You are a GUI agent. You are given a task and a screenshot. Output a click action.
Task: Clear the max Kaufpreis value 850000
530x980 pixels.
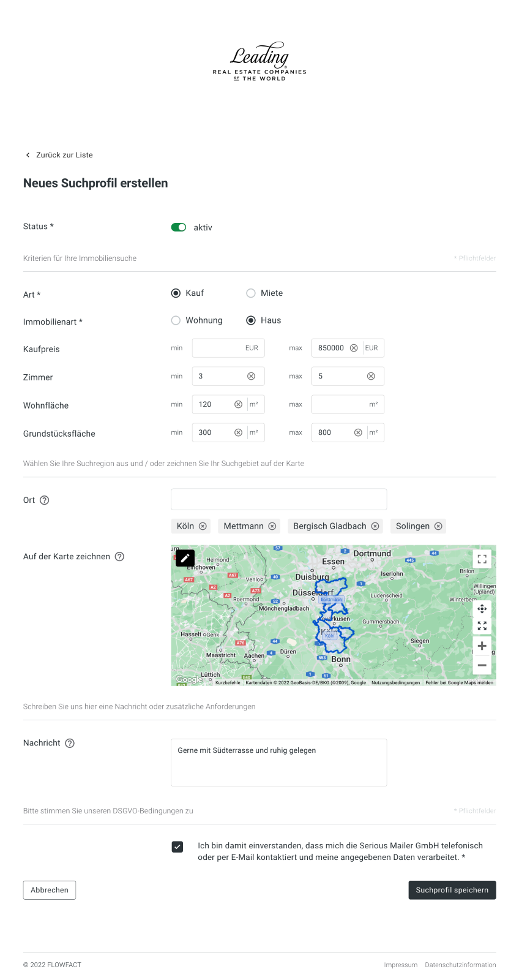(354, 348)
